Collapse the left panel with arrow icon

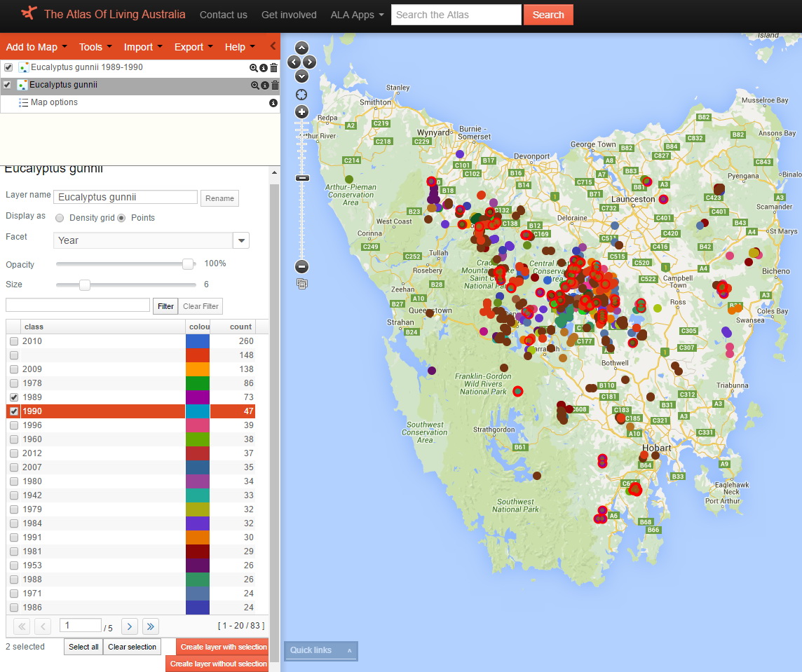click(x=273, y=46)
